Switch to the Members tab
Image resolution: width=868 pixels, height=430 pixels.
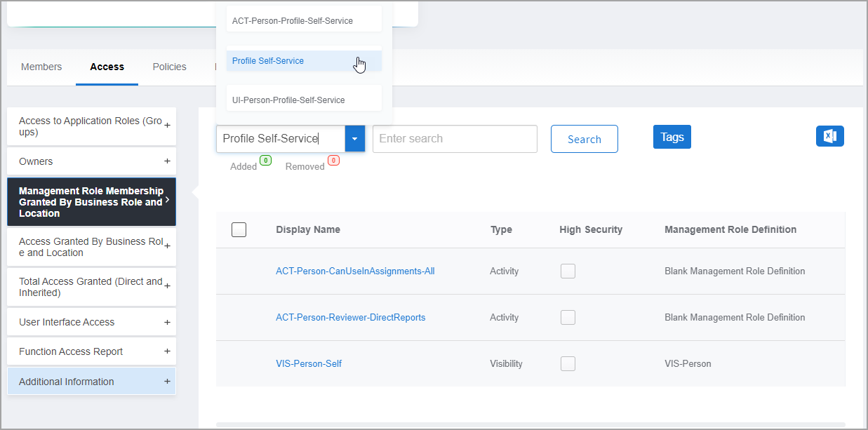point(41,67)
